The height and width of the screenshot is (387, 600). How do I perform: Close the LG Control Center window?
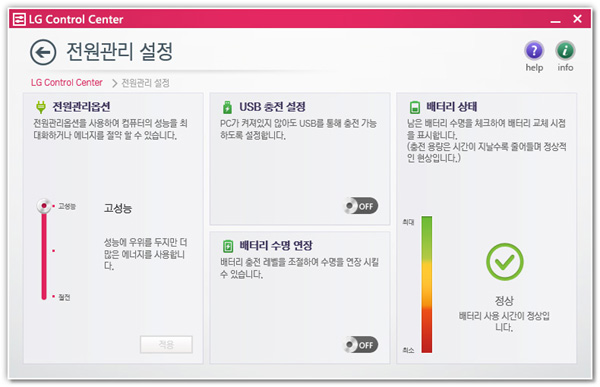pos(577,19)
